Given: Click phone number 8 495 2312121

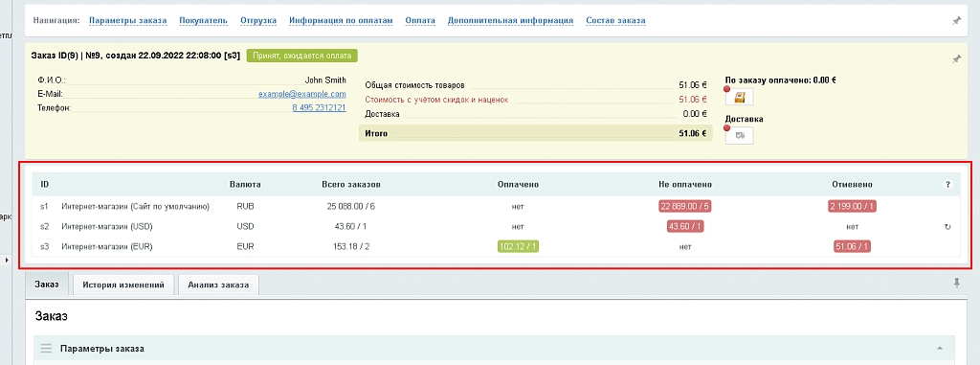Looking at the screenshot, I should (x=320, y=107).
